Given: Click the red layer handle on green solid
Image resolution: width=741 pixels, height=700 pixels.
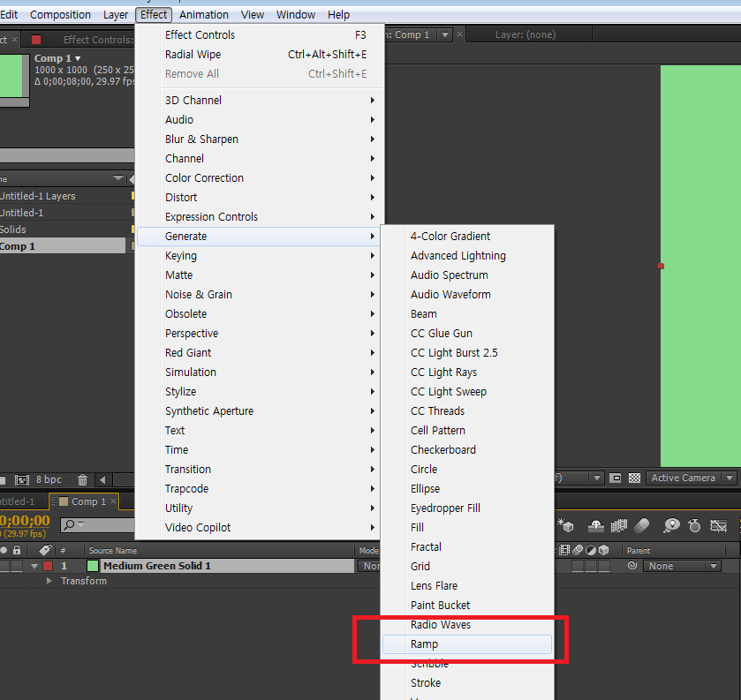Looking at the screenshot, I should click(661, 266).
